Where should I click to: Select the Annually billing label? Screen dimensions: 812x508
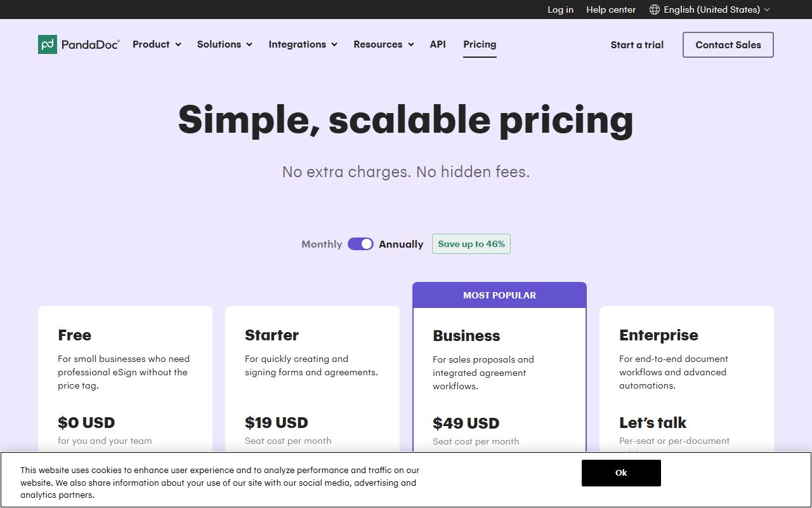coord(401,244)
